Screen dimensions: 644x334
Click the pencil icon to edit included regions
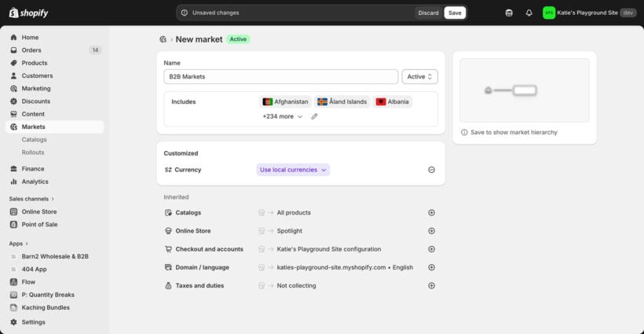click(314, 116)
